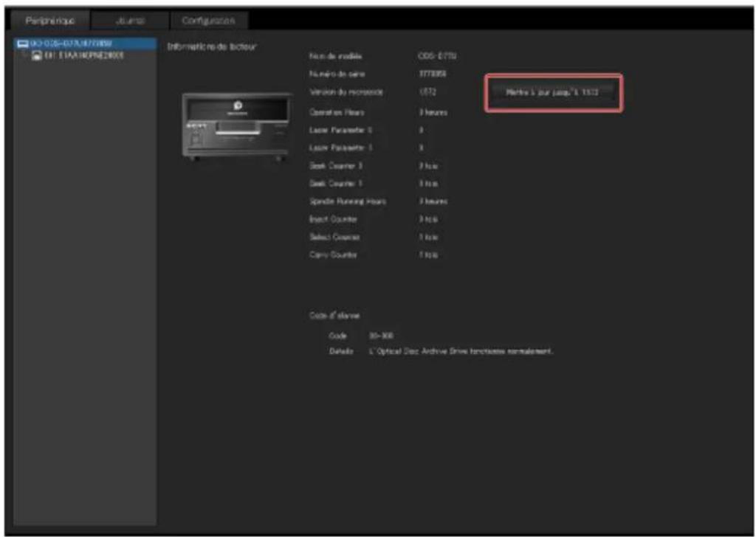Switch to the Journal tab

[x=130, y=21]
